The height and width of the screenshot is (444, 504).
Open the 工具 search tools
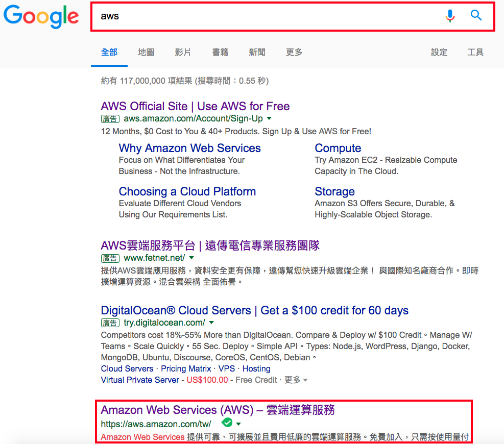(x=475, y=52)
